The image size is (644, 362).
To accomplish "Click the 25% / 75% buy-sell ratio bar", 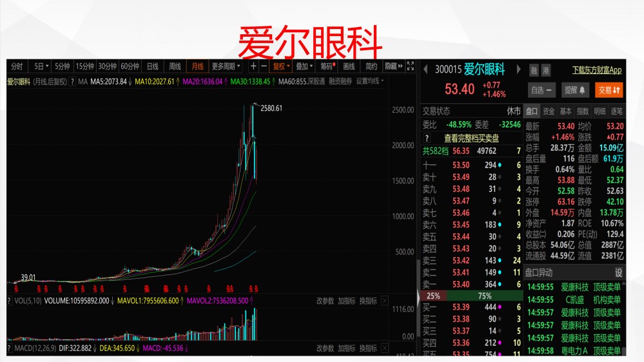I will click(472, 296).
